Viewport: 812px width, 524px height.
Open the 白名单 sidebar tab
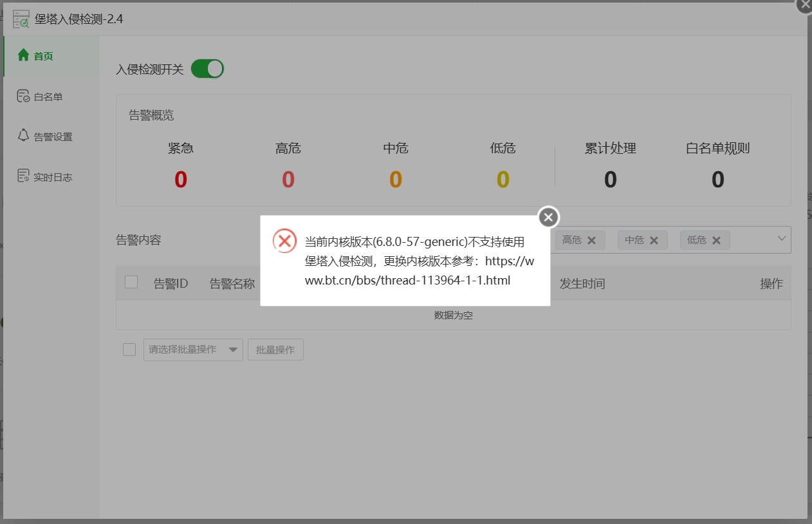pos(51,97)
